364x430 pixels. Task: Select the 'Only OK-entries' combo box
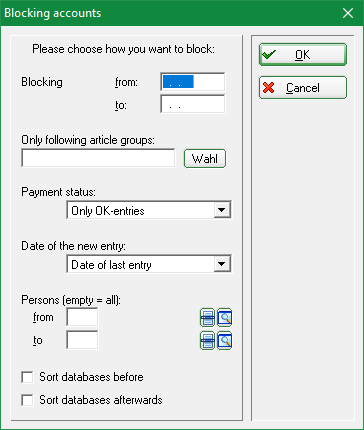149,210
